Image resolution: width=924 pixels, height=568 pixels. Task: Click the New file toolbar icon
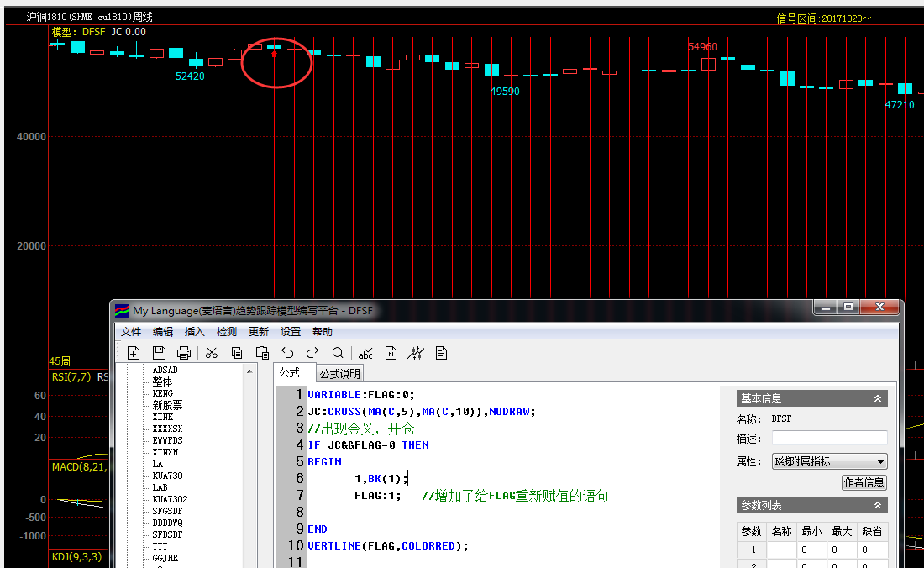click(x=134, y=353)
